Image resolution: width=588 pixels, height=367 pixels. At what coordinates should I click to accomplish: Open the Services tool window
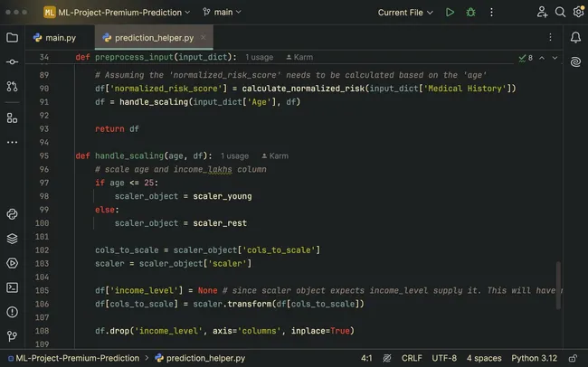pos(12,263)
